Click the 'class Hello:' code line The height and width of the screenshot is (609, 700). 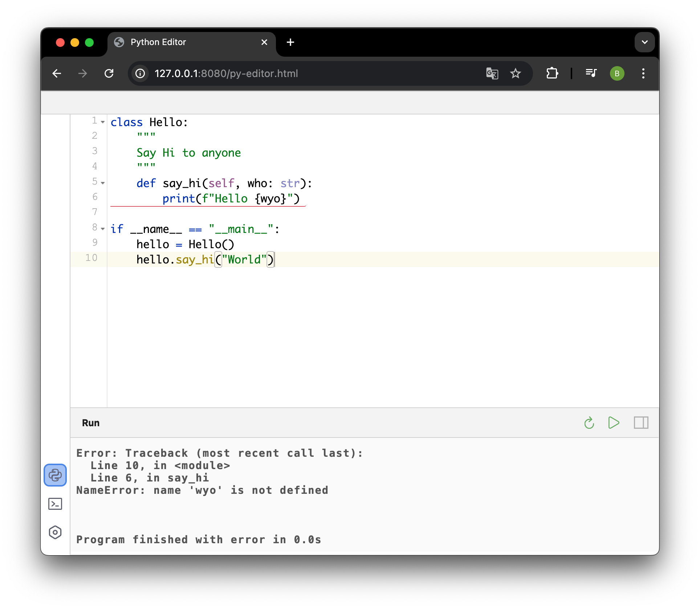[149, 122]
